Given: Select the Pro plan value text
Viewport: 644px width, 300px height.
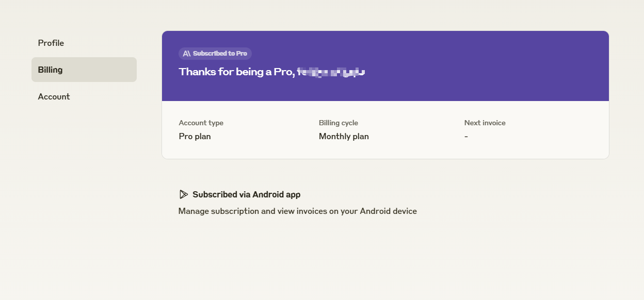Looking at the screenshot, I should point(195,137).
